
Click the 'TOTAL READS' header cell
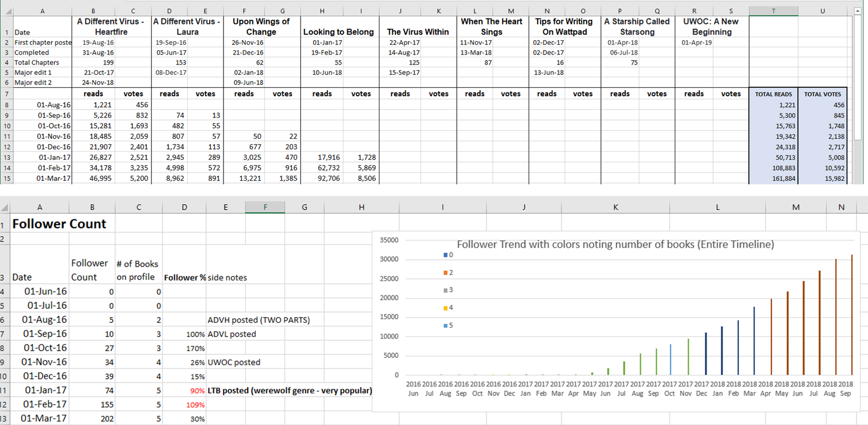(774, 94)
